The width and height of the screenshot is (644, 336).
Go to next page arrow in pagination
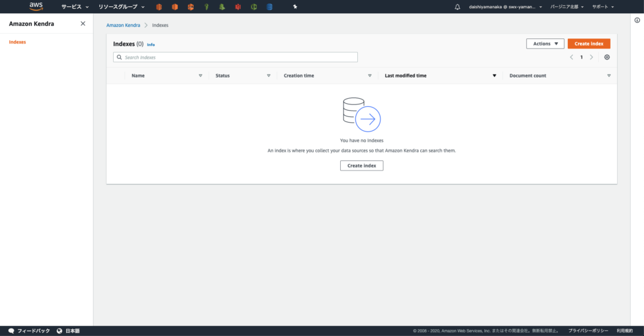pos(591,57)
